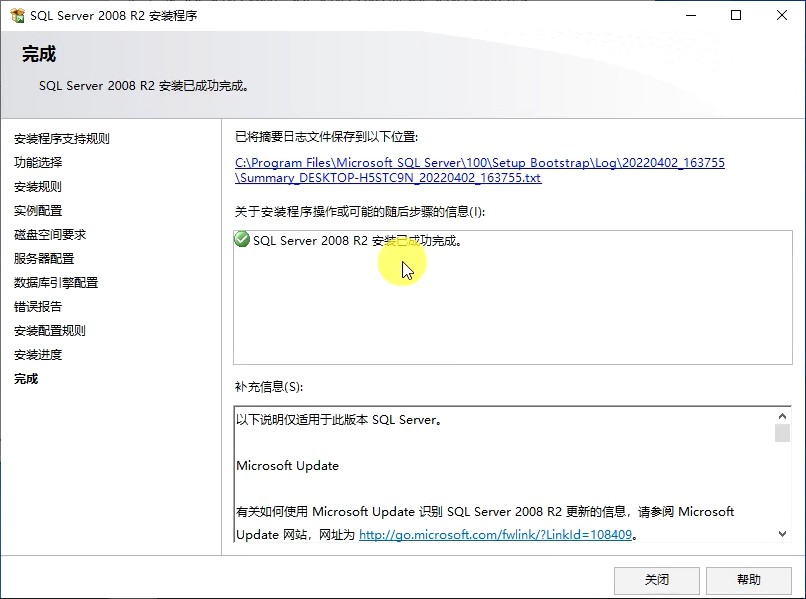Select the 安装规则 step in sidebar

point(38,187)
